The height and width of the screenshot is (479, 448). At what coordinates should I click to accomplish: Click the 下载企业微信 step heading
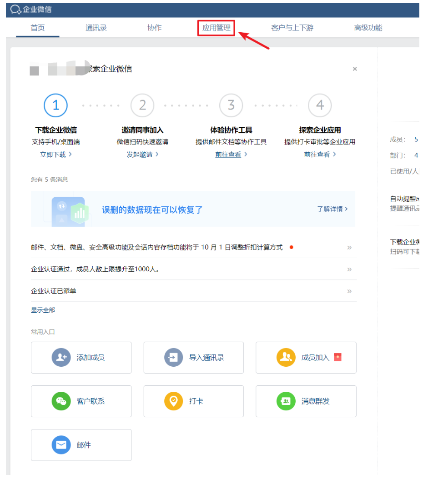click(x=55, y=130)
